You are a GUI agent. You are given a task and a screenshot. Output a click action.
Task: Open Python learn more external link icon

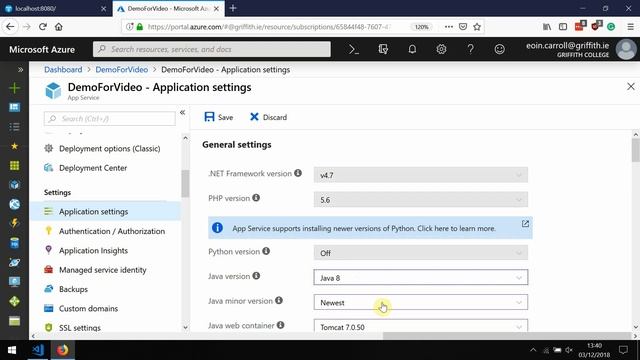[x=525, y=224]
